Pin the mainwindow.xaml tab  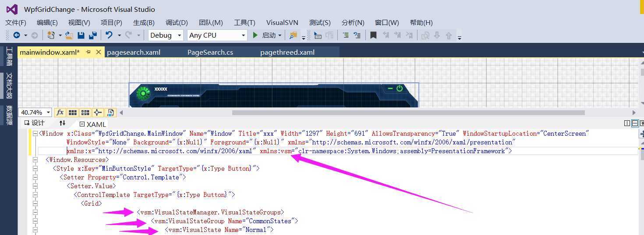[88, 52]
